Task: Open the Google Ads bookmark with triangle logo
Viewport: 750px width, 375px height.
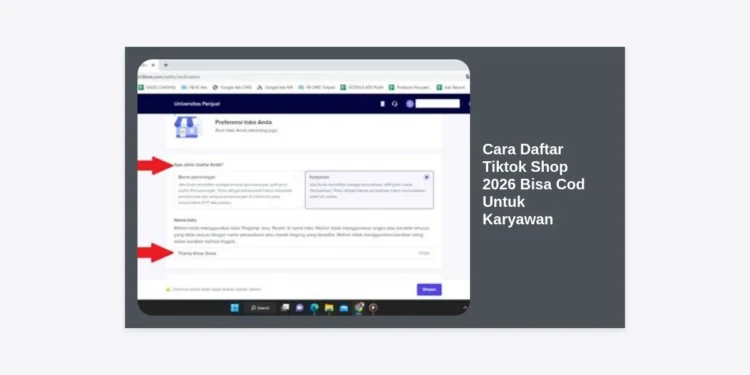Action: pyautogui.click(x=275, y=88)
